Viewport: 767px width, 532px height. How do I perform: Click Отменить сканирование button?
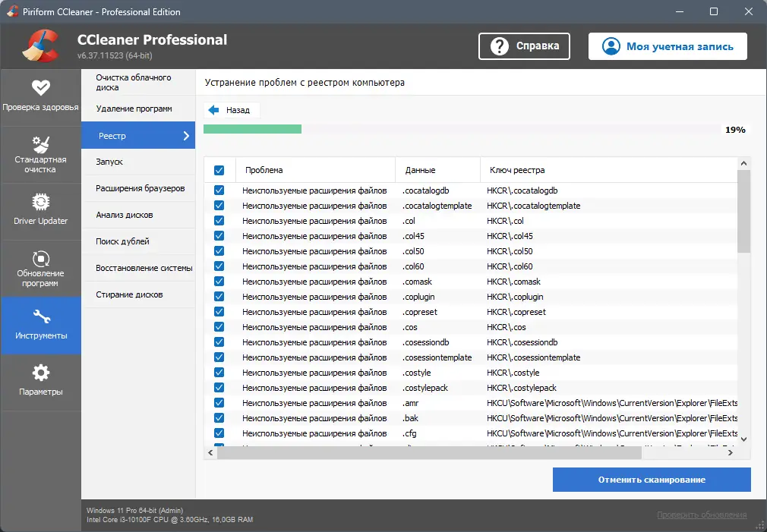[652, 480]
